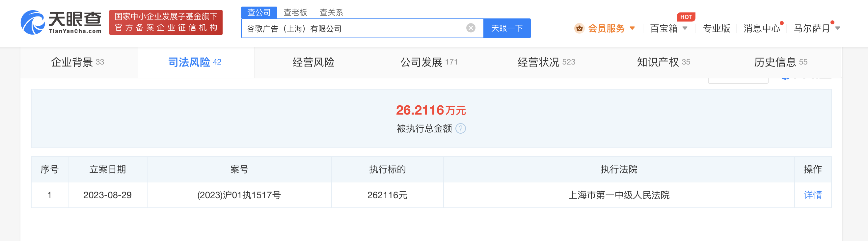Click the 专业版 link
Screen dimensions: 868x241
716,28
